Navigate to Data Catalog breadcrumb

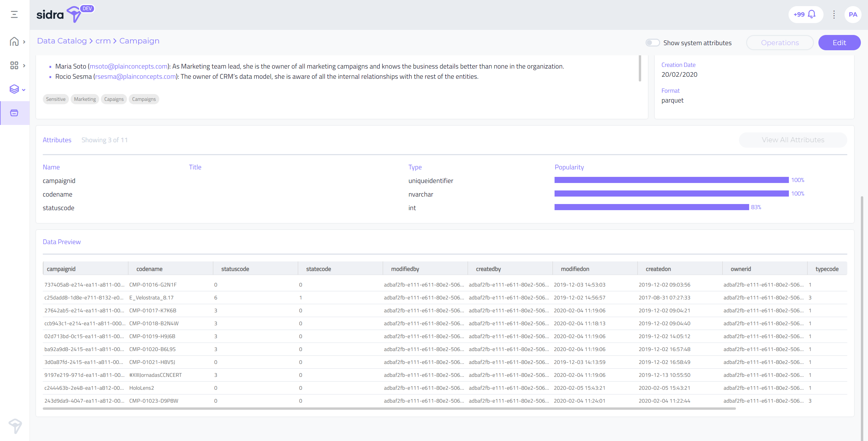(62, 41)
